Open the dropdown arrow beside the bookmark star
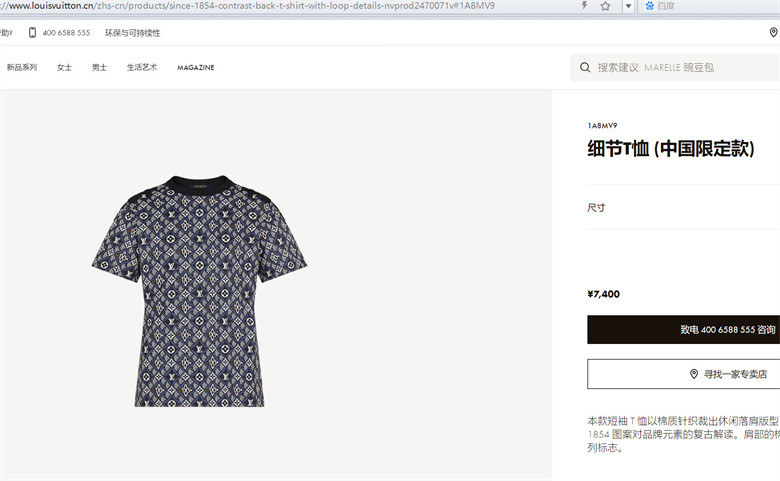This screenshot has width=780, height=481. (628, 6)
